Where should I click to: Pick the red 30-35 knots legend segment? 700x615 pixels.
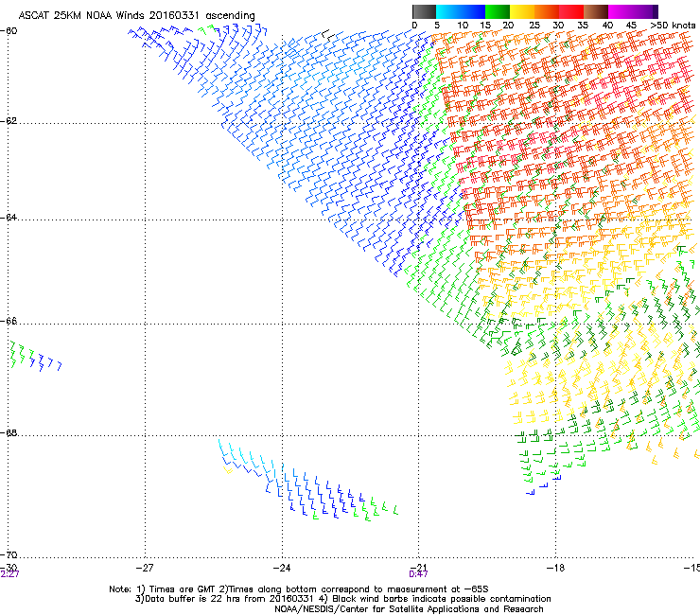(571, 11)
